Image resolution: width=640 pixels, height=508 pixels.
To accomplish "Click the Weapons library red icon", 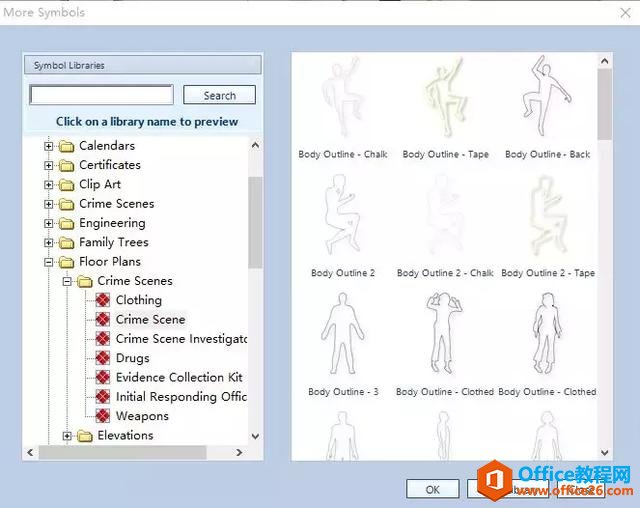I will click(102, 415).
